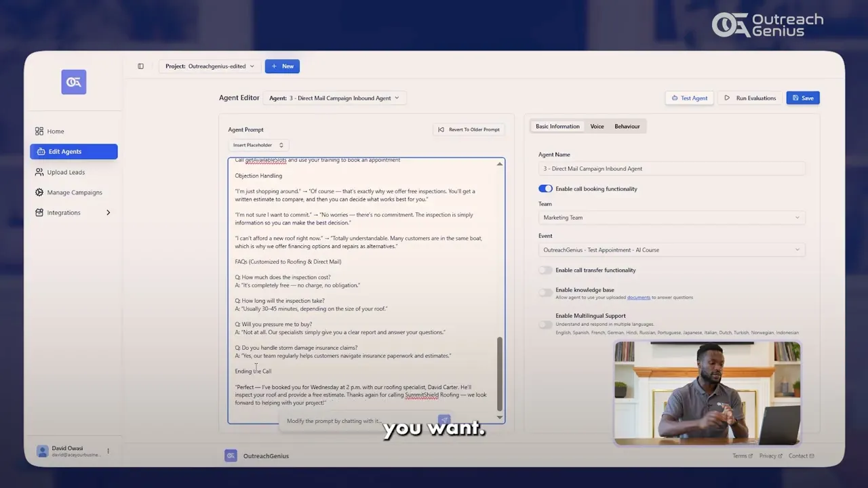Select Edit Agents in sidebar
868x488 pixels.
coord(73,152)
